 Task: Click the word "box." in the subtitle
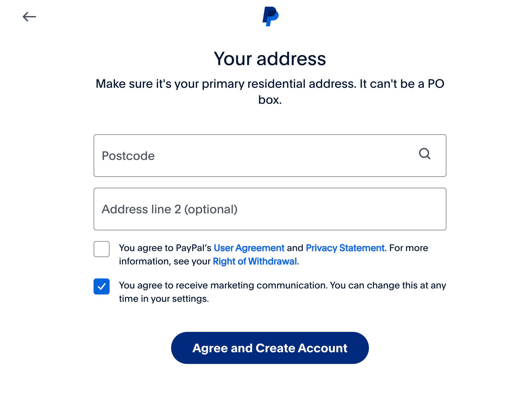(x=270, y=100)
